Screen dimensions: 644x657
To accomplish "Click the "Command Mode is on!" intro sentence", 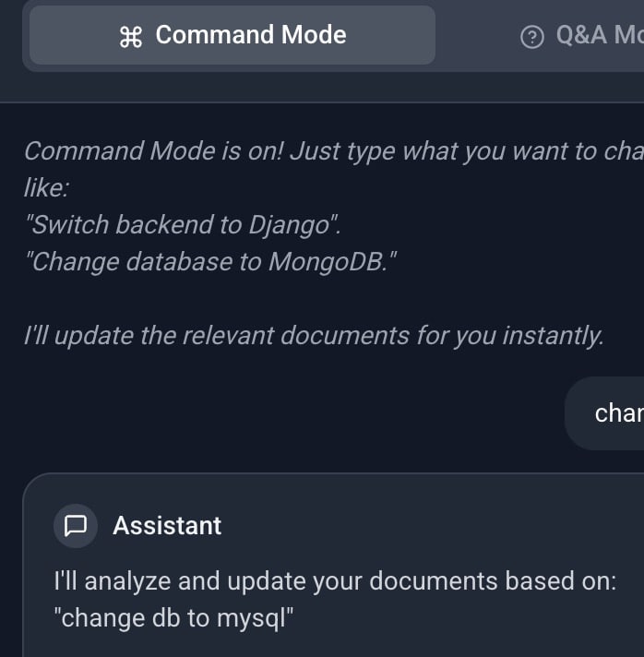I will coord(155,151).
